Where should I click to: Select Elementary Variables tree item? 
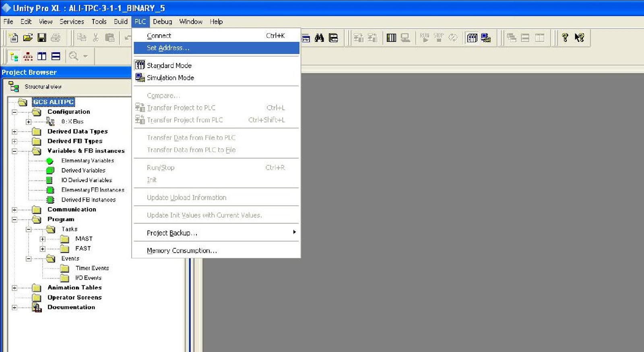coord(87,161)
